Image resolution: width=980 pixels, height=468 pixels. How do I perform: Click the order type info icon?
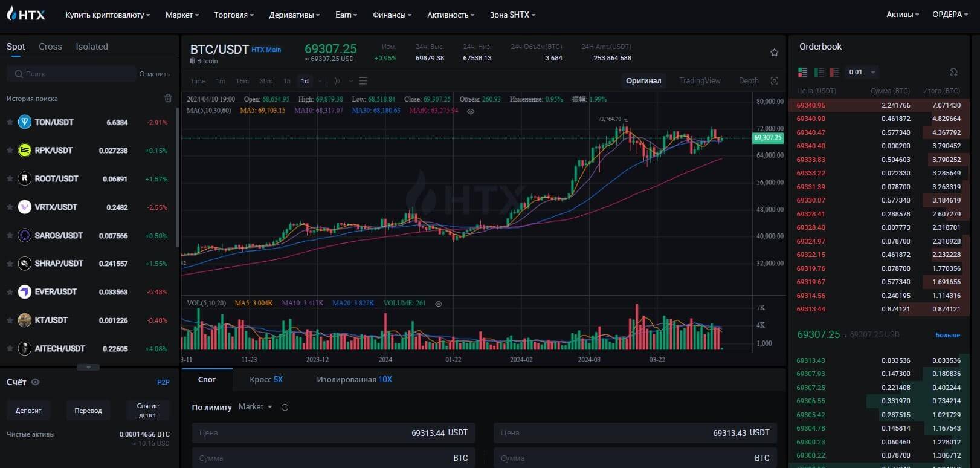pos(285,408)
